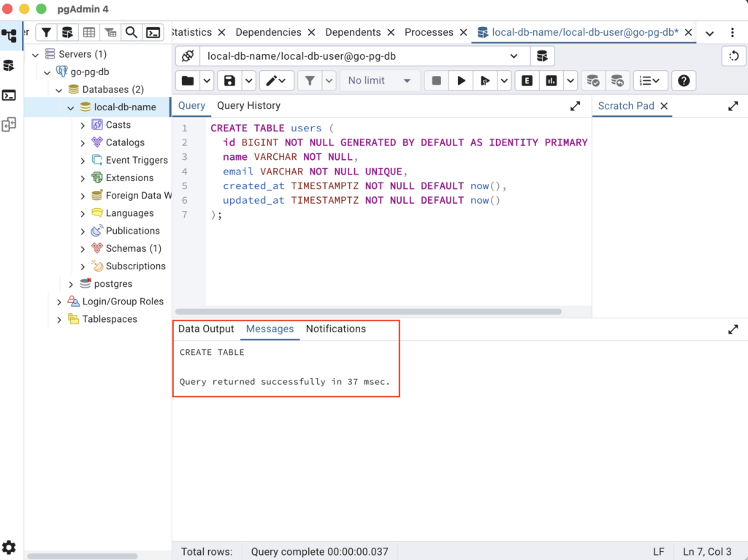This screenshot has height=560, width=748.
Task: Click the Commit transaction icon
Action: (593, 80)
